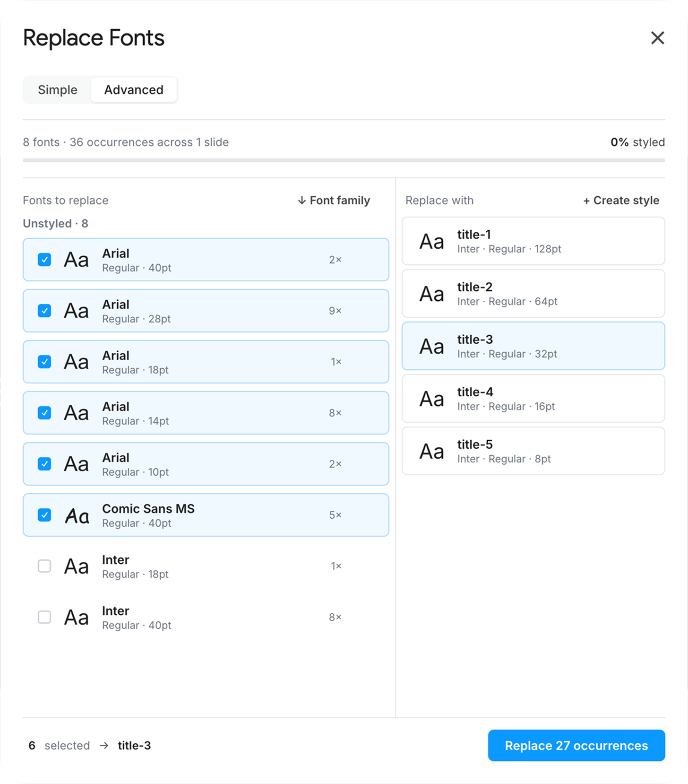The width and height of the screenshot is (688, 784).
Task: Uncheck the Arial Regular 40pt checkbox
Action: (44, 260)
